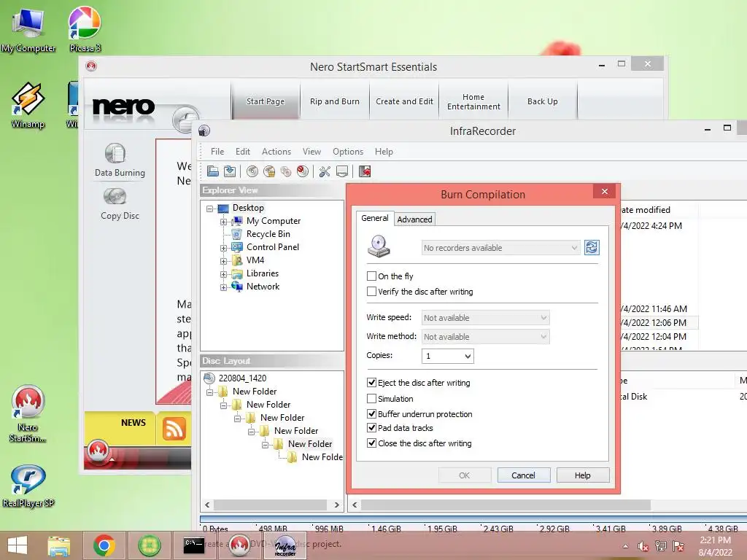Open the recorder selection dropdown
The width and height of the screenshot is (747, 560).
pos(500,248)
